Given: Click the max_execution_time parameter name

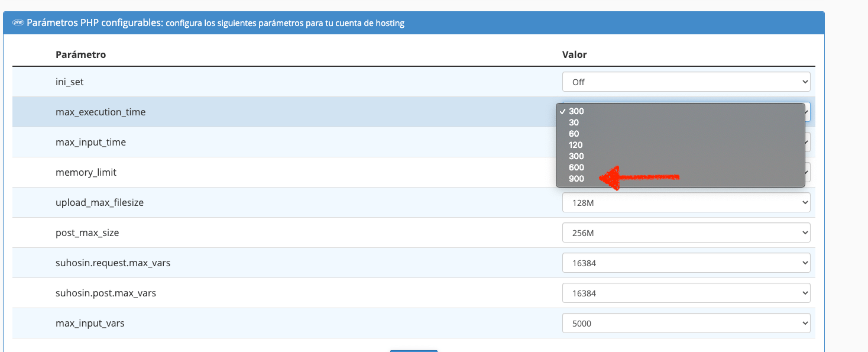Looking at the screenshot, I should [101, 112].
